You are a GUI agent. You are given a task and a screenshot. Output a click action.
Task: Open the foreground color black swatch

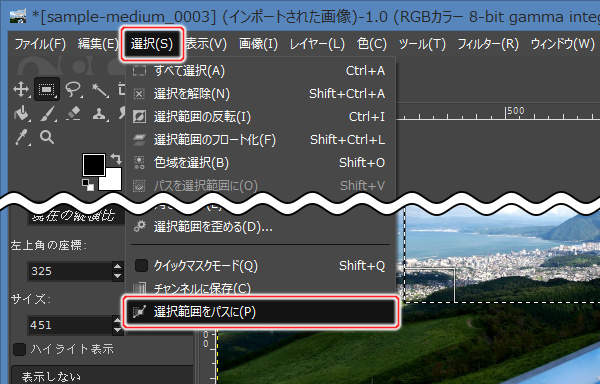pos(94,165)
